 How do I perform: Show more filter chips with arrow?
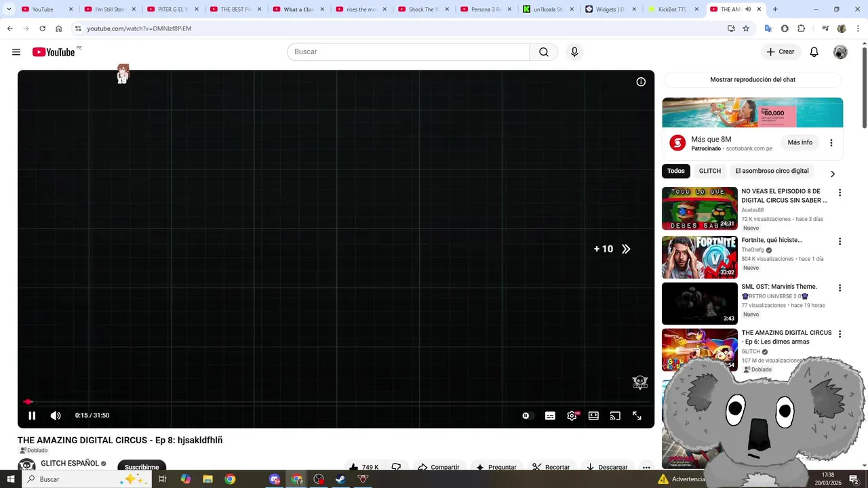(x=833, y=174)
